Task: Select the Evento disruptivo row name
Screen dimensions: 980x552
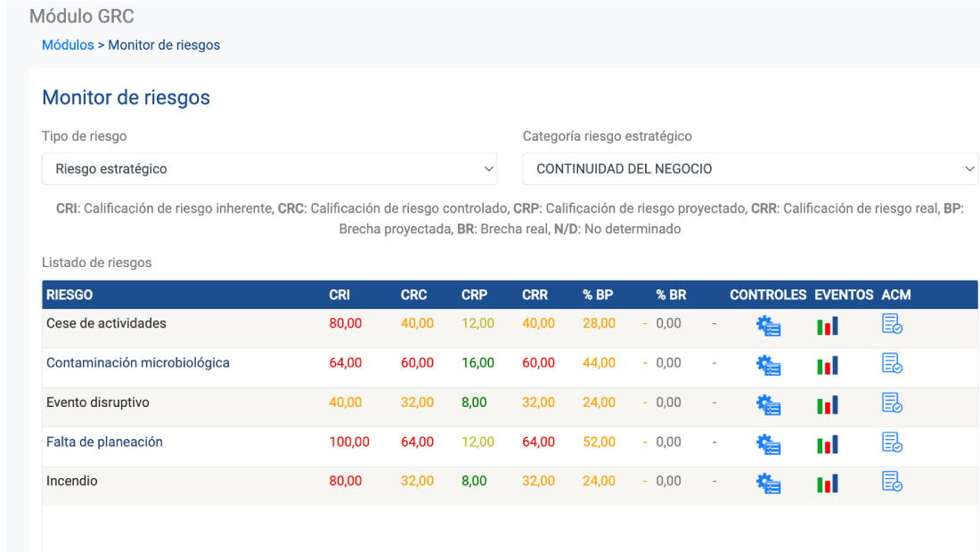Action: (97, 402)
